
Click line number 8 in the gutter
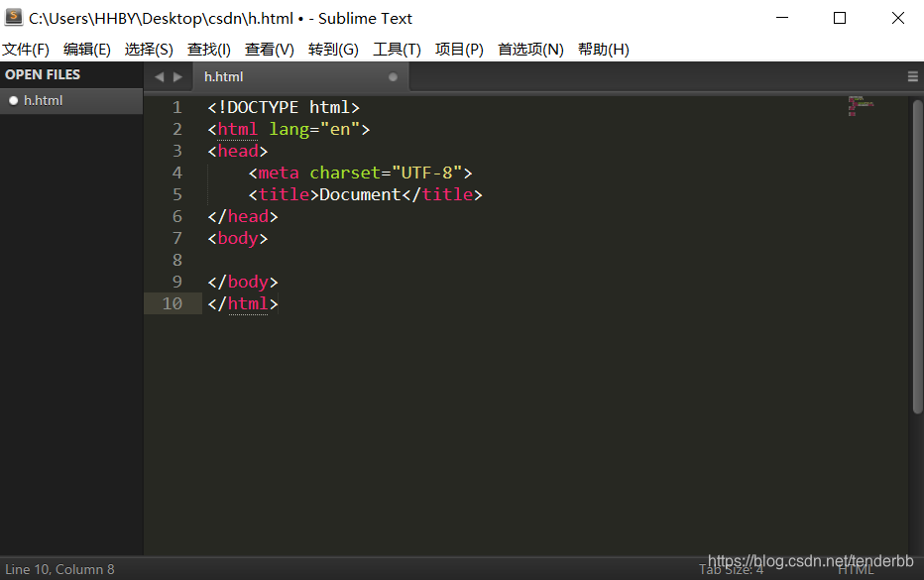coord(176,260)
